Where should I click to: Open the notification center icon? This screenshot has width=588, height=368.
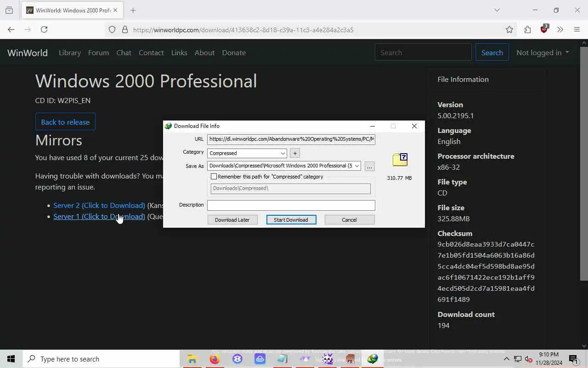573,359
